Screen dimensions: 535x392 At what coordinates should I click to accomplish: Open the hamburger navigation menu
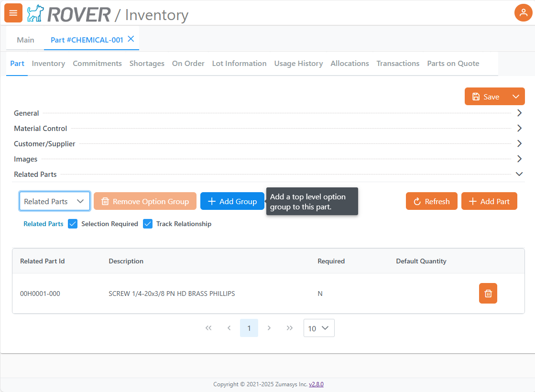13,13
